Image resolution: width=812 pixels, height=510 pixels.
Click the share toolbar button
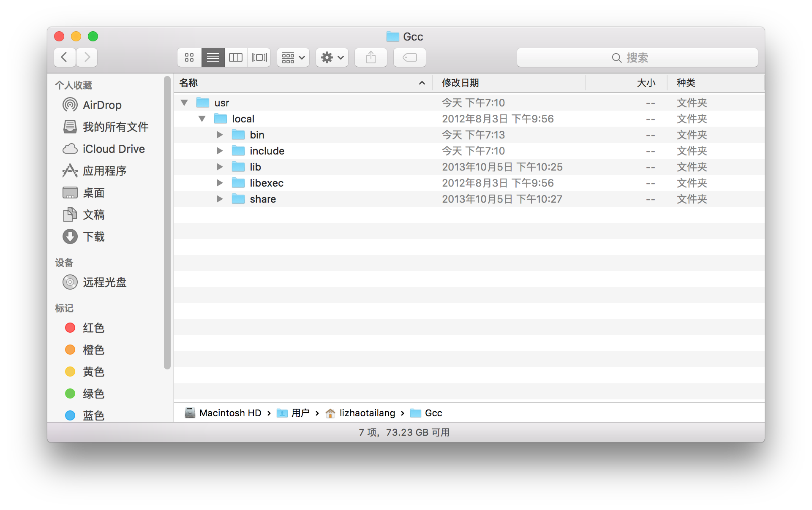click(371, 57)
